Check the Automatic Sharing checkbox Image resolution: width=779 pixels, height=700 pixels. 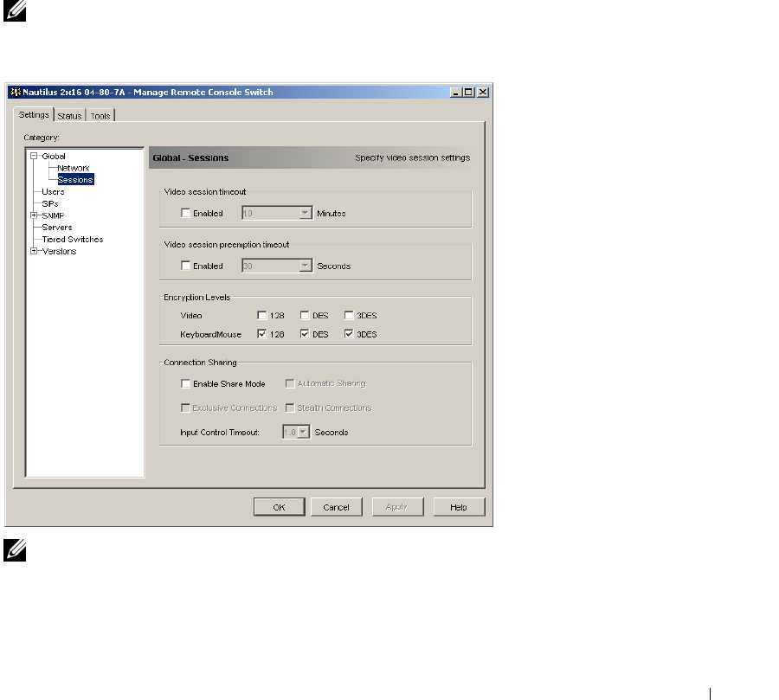tap(290, 383)
